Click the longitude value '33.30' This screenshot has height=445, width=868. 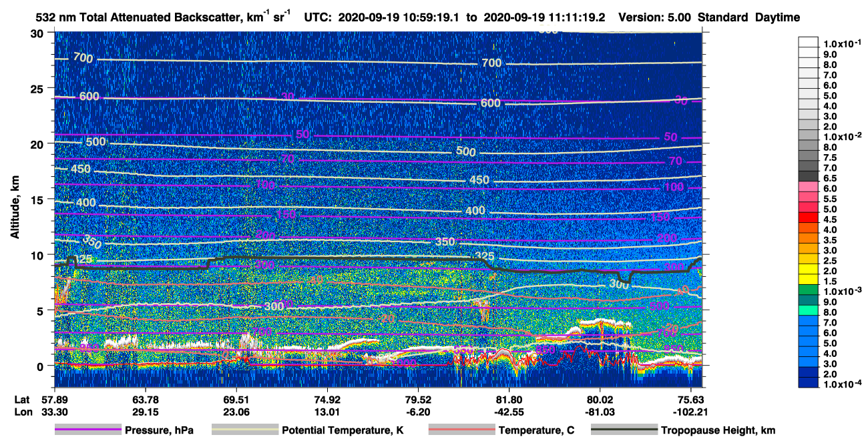[x=53, y=412]
